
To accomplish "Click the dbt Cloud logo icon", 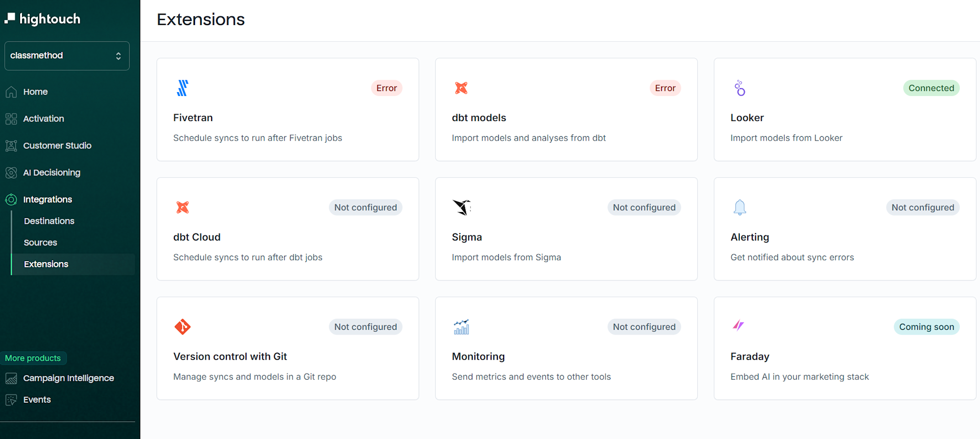I will pyautogui.click(x=182, y=207).
